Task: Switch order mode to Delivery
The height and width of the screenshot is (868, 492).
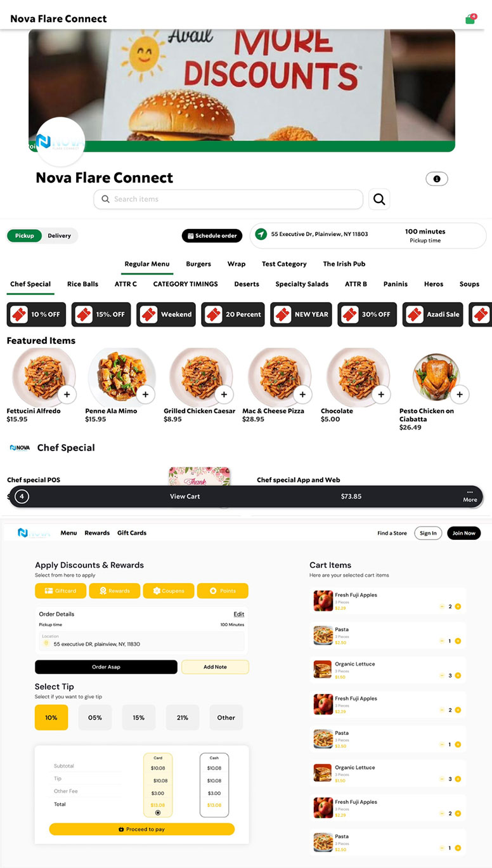Action: tap(59, 235)
